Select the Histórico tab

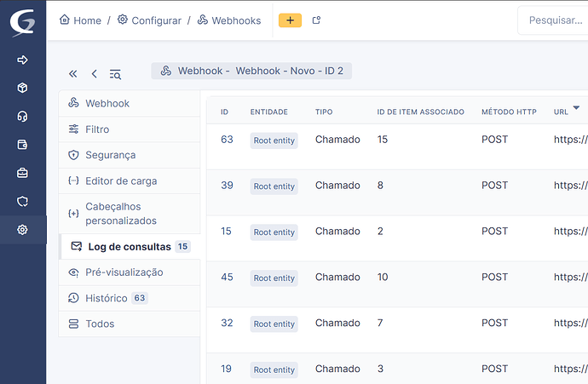pos(107,298)
